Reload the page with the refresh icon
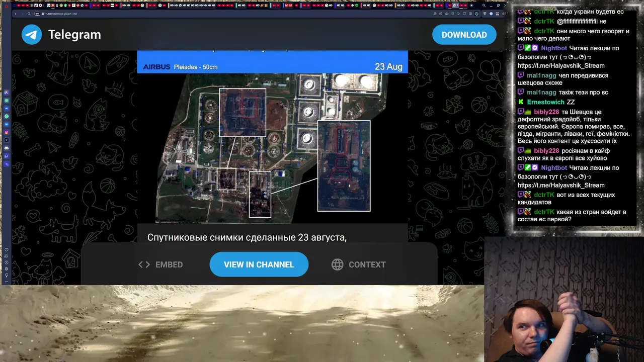Screen dimensions: 644x362 tap(29, 14)
